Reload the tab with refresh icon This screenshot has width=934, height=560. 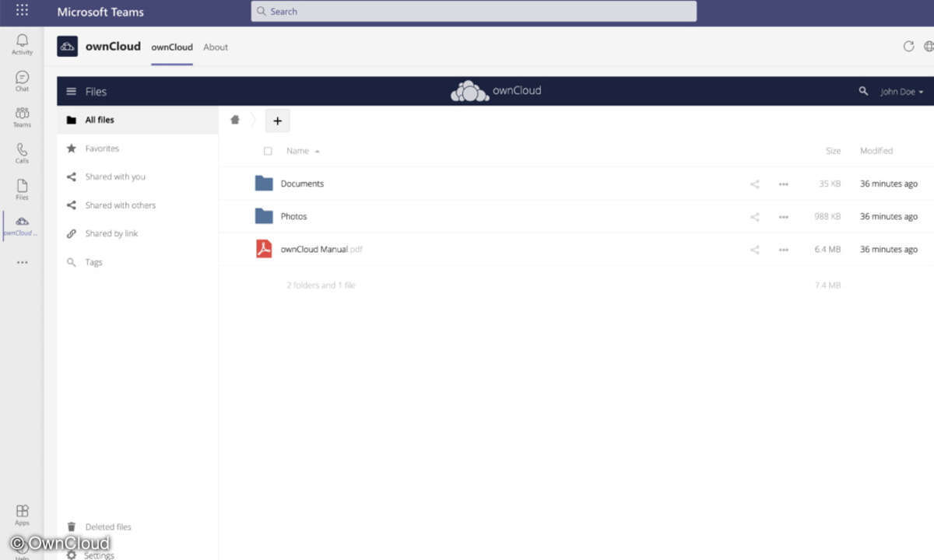908,47
